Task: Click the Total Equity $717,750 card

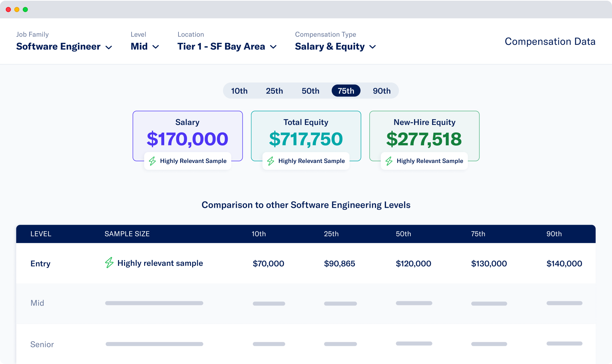Action: [x=306, y=136]
